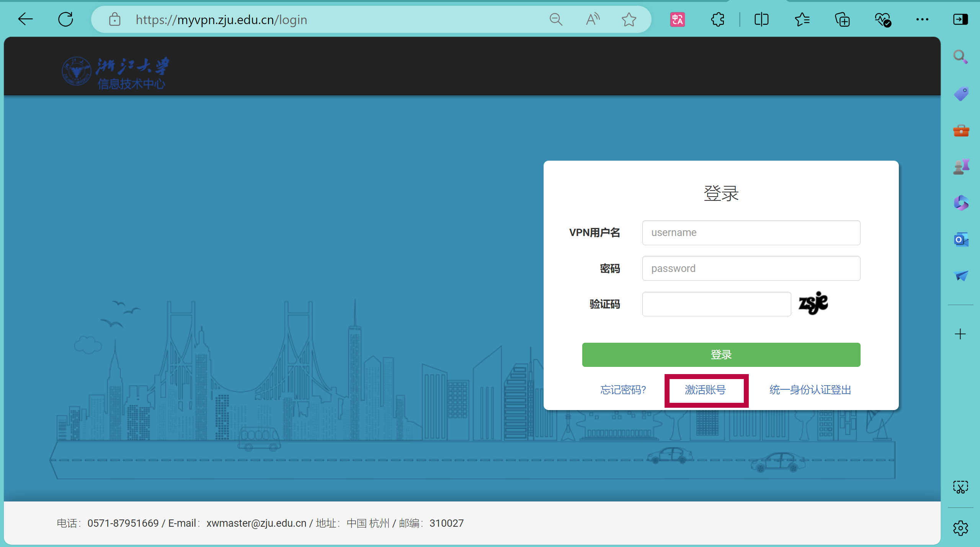
Task: Open the zoom magnifier in the address bar
Action: [x=556, y=19]
